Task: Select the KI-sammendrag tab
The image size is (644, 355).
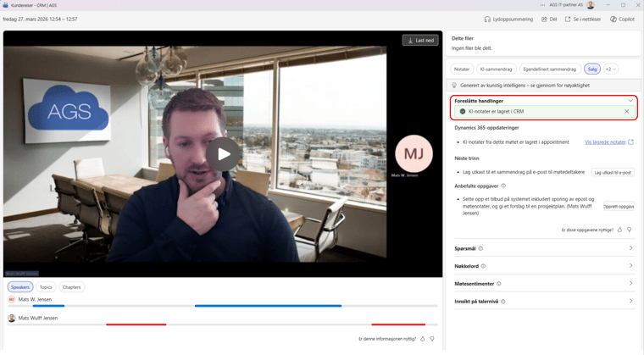Action: [496, 69]
